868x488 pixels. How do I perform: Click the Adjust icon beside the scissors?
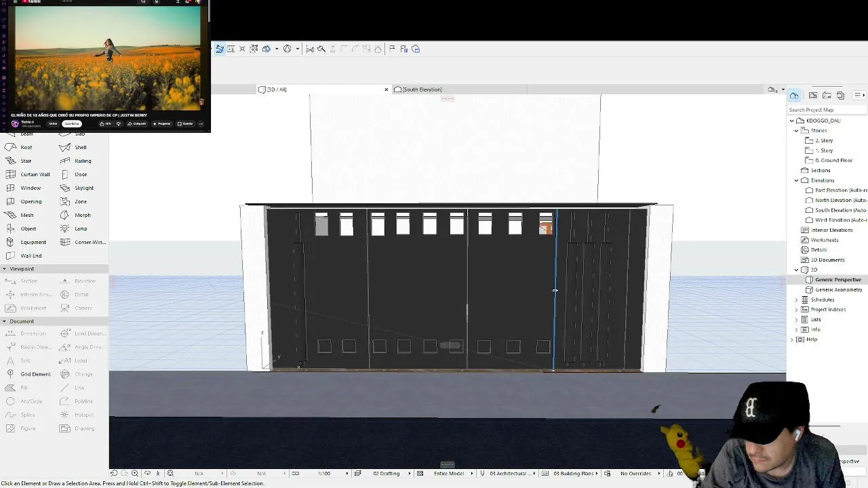tap(321, 49)
